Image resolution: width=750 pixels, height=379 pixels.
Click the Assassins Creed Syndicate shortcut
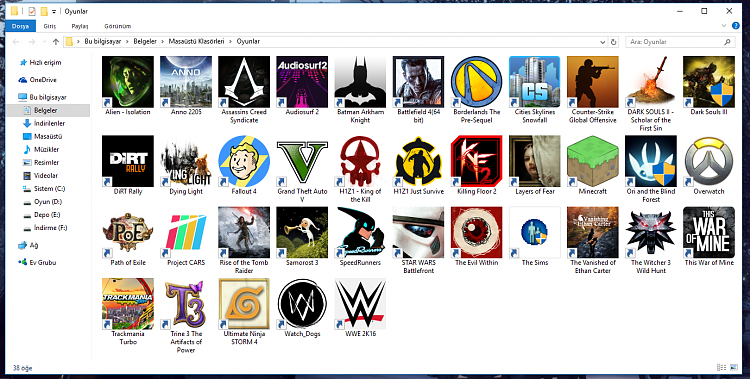244,82
